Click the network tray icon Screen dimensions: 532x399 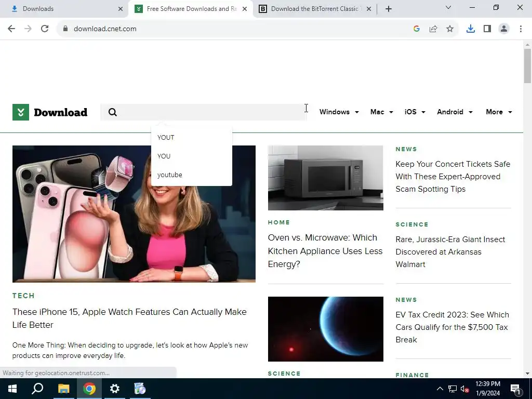(453, 389)
